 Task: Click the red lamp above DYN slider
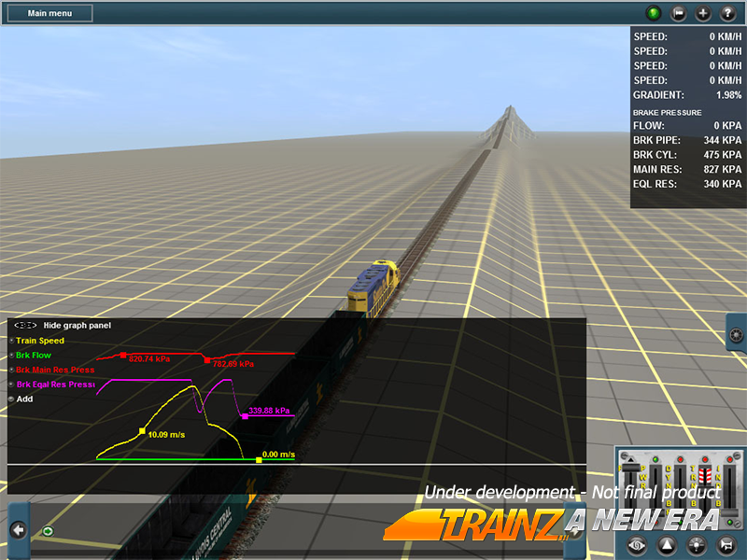[681, 459]
